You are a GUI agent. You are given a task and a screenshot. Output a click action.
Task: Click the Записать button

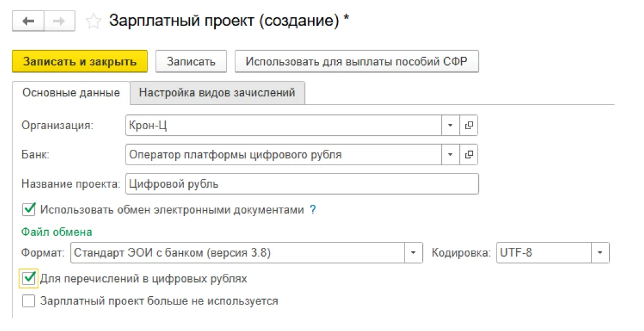pos(191,61)
